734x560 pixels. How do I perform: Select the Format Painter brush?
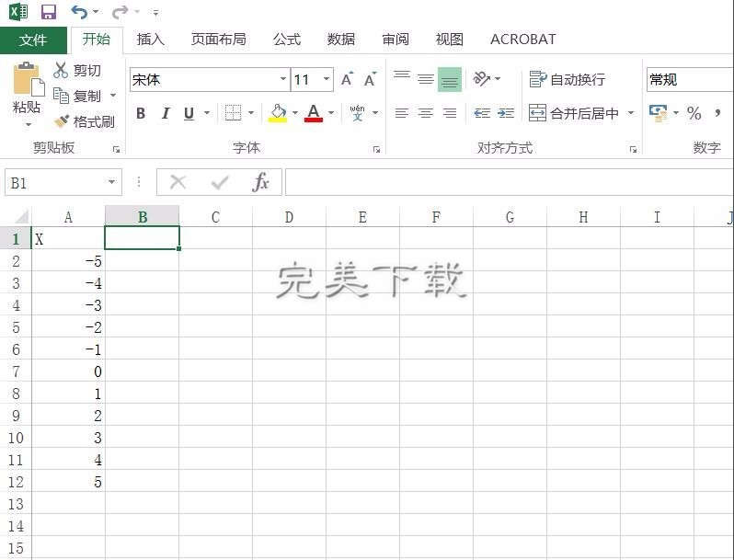point(62,121)
